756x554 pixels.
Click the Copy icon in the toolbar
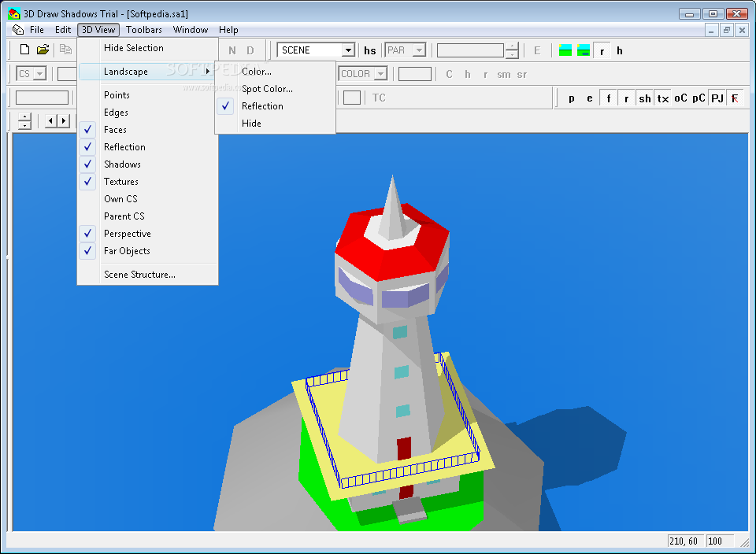coord(65,49)
